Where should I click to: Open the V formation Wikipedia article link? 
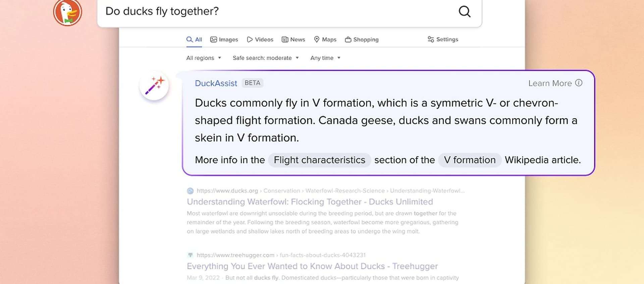tap(470, 160)
